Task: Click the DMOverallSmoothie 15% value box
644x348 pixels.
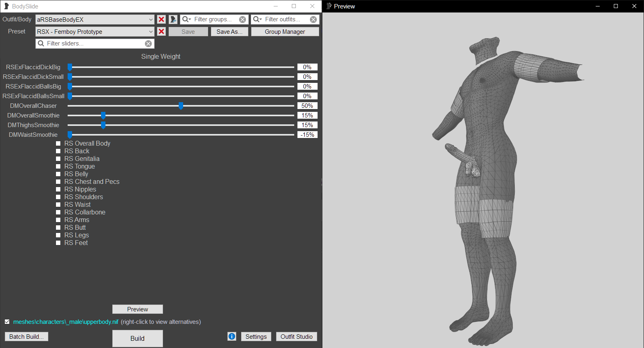Action: (x=308, y=115)
